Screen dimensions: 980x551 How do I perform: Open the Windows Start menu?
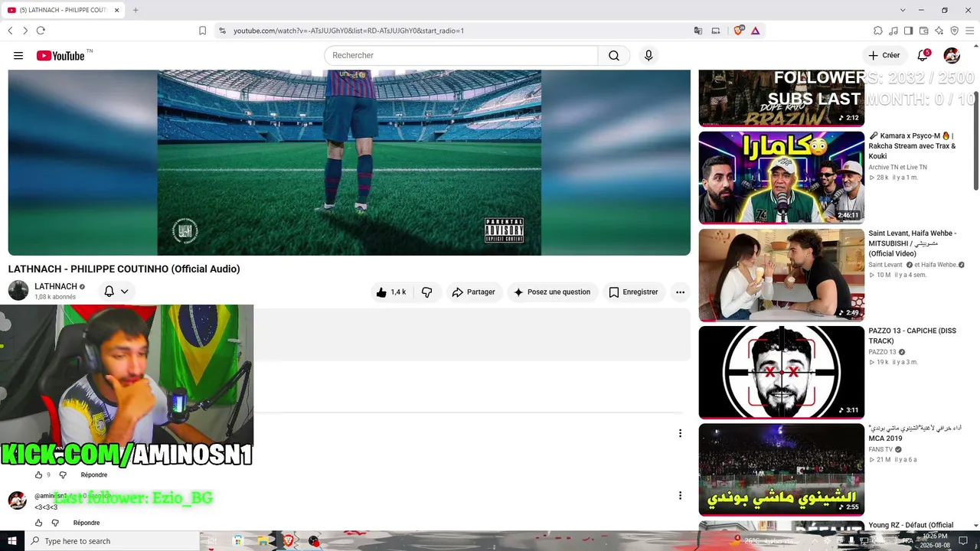coord(12,541)
